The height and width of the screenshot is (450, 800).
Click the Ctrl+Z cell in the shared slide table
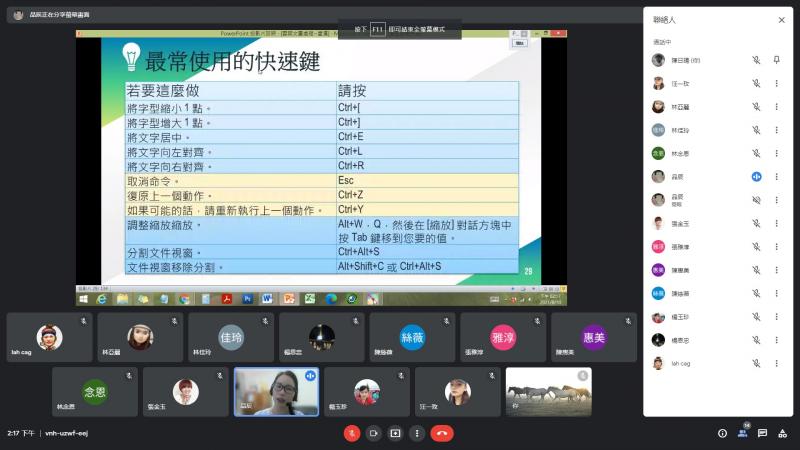(x=428, y=195)
